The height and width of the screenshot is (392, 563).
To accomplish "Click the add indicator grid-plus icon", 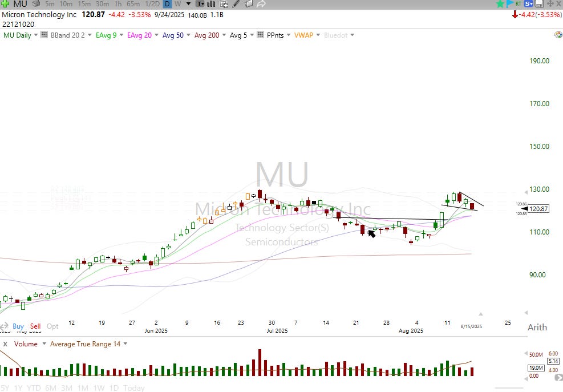I will pyautogui.click(x=224, y=4).
